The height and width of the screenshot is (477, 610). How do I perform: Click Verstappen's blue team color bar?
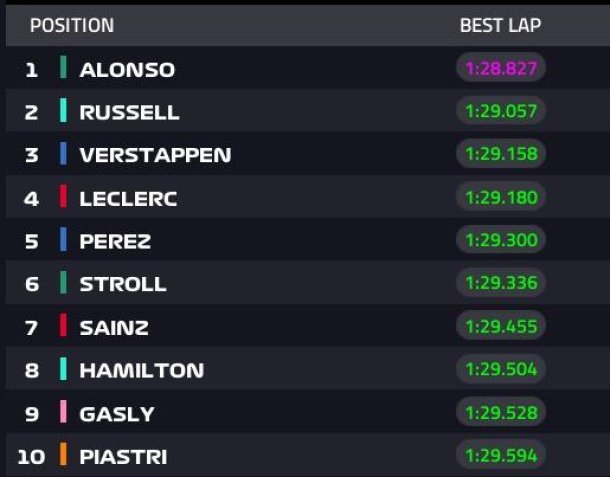click(63, 153)
